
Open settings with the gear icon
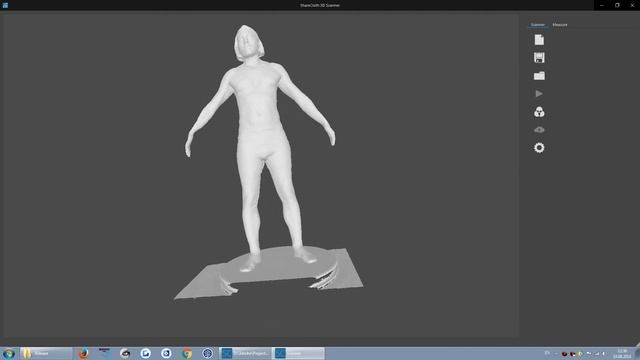pyautogui.click(x=539, y=148)
